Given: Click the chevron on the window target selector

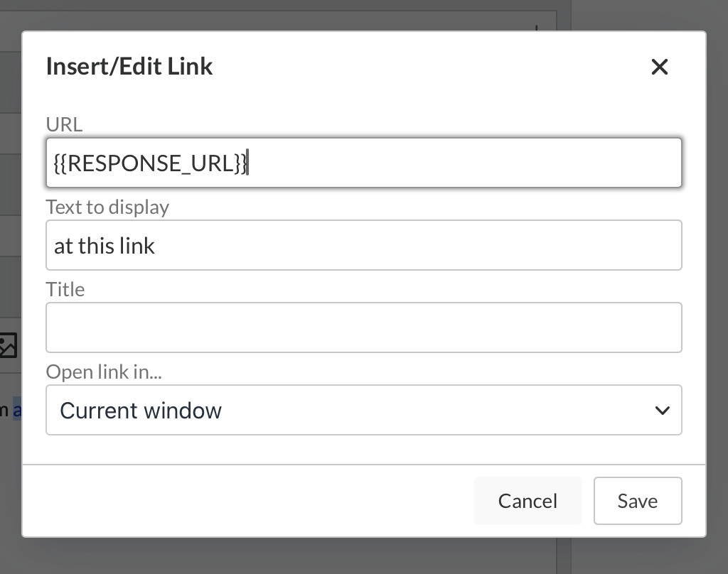Looking at the screenshot, I should 663,410.
